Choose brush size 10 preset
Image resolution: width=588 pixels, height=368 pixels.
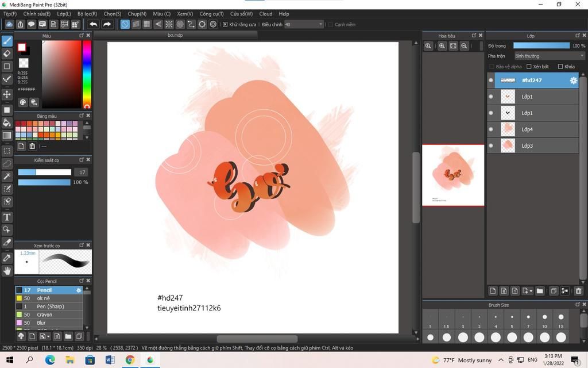(544, 320)
